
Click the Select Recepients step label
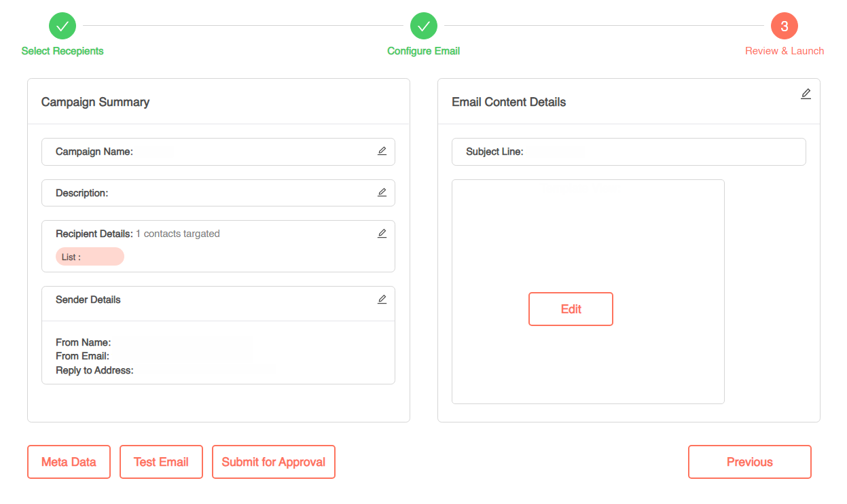click(x=62, y=50)
